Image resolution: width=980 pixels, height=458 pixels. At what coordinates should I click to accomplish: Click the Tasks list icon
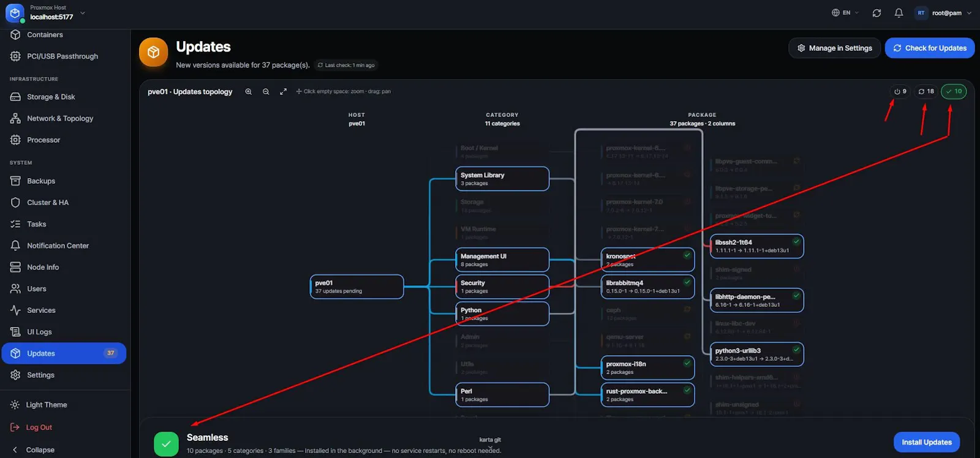tap(15, 224)
